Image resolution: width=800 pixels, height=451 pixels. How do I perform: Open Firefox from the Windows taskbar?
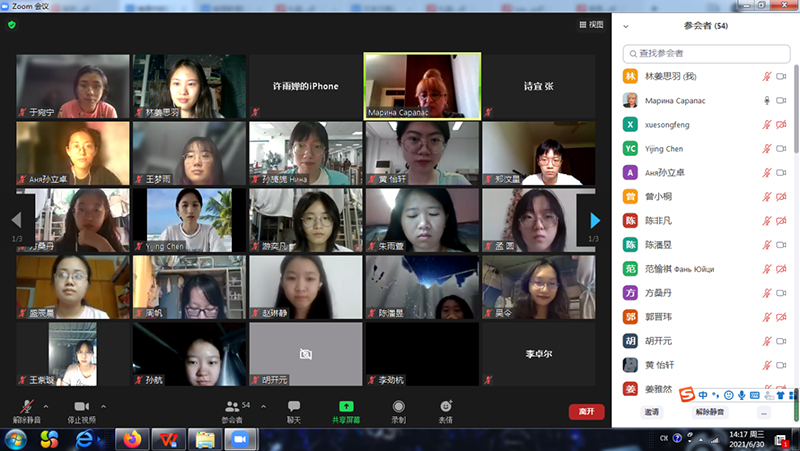click(x=131, y=439)
